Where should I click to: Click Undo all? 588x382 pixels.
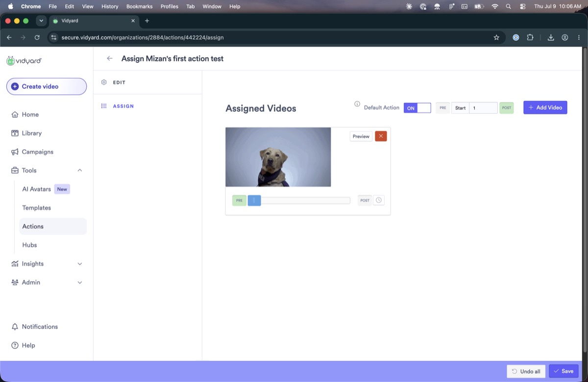526,371
